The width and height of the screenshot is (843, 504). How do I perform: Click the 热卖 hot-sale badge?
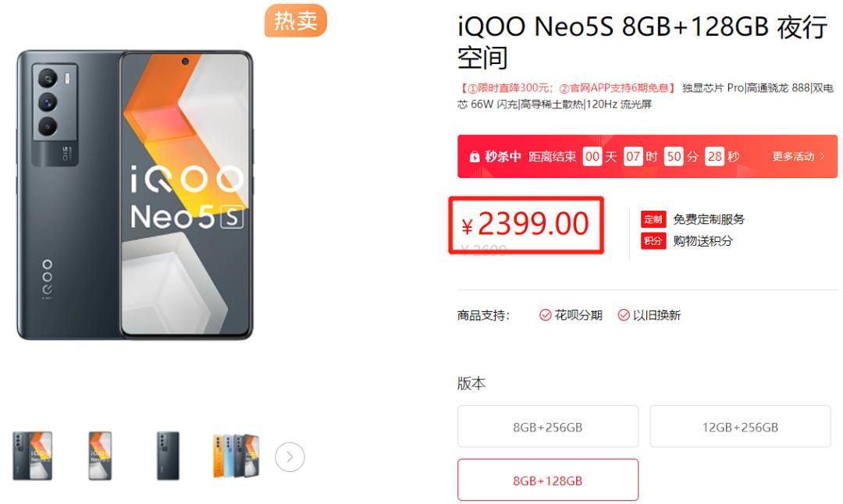coord(295,21)
